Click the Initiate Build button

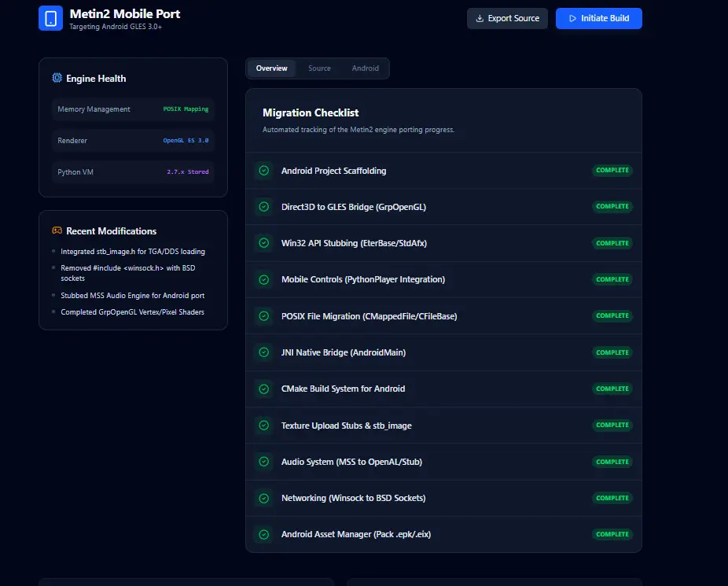(x=599, y=19)
